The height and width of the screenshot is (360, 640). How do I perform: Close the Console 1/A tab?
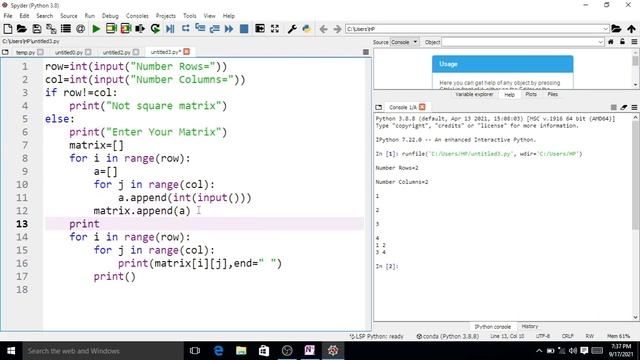[422, 107]
